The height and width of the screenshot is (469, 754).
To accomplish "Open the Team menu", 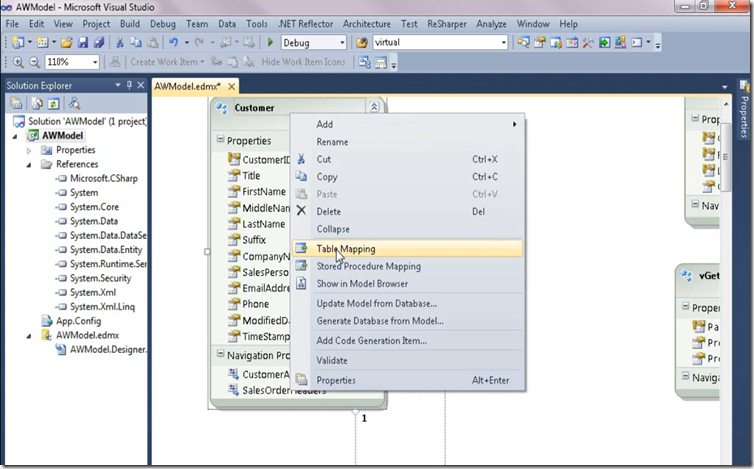I will click(197, 24).
